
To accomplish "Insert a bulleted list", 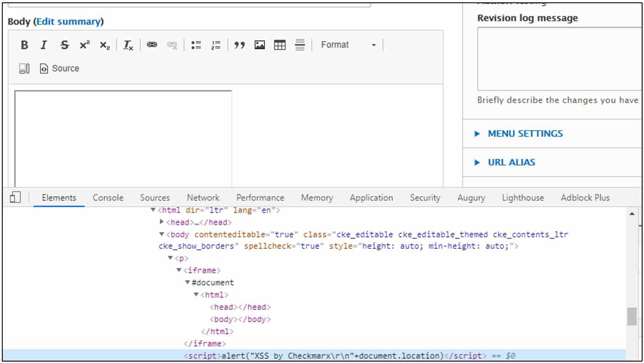I will pyautogui.click(x=196, y=45).
